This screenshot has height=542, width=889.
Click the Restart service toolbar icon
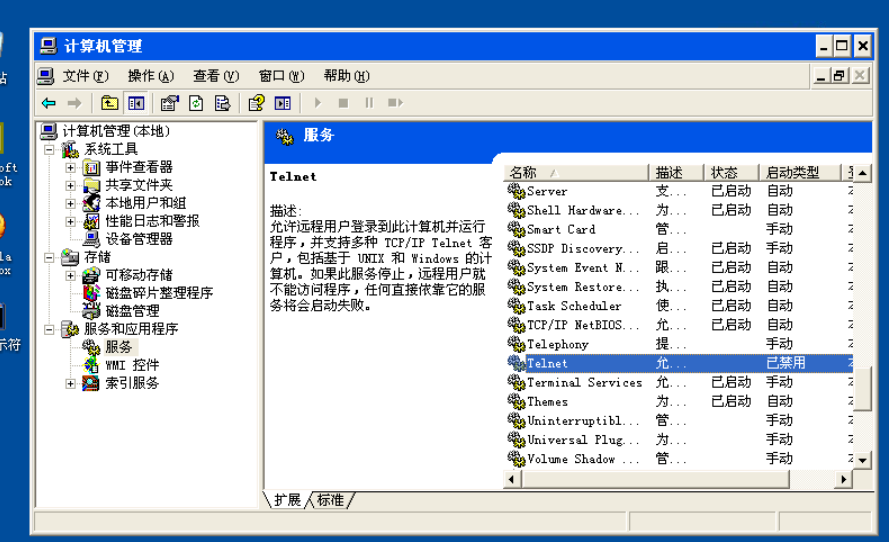(395, 103)
